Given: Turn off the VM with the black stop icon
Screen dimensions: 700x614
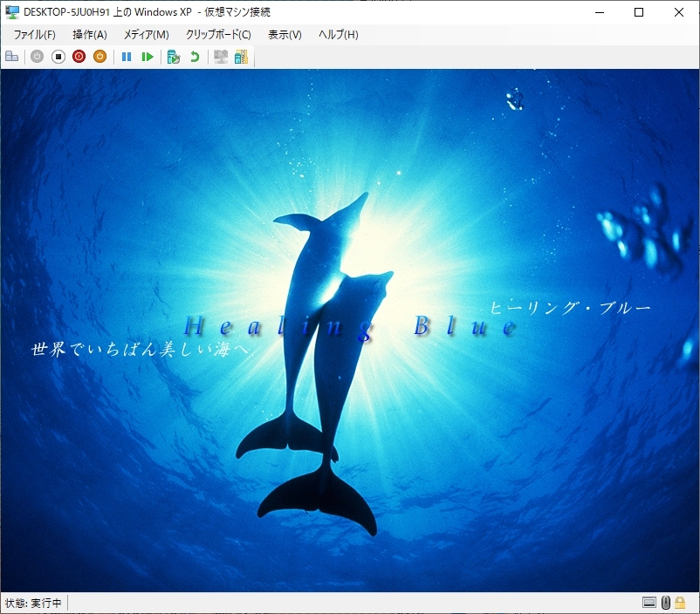Looking at the screenshot, I should (x=58, y=57).
